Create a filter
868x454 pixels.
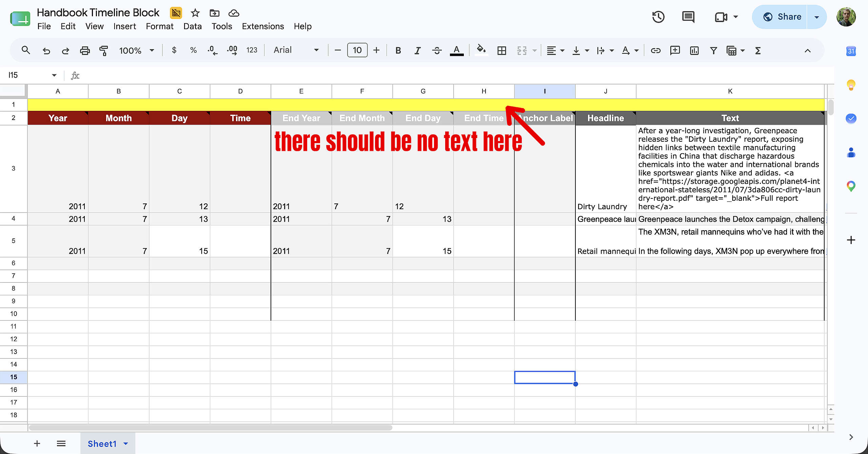(x=713, y=51)
